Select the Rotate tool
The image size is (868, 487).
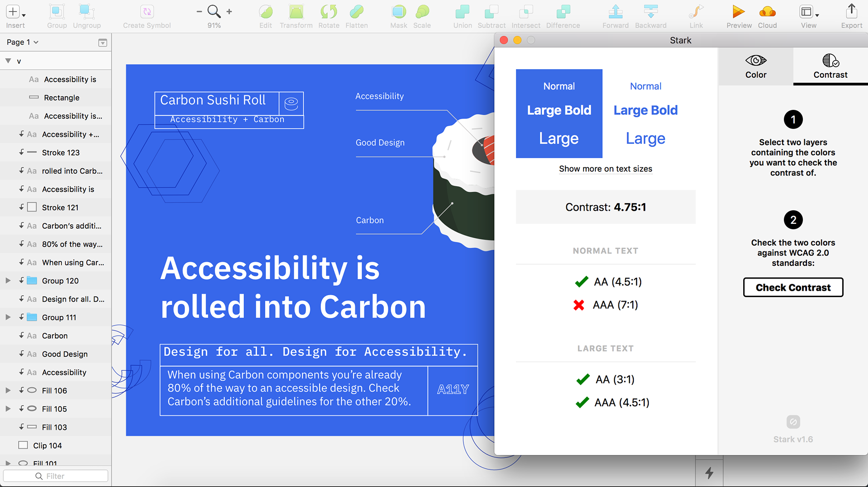click(x=329, y=12)
